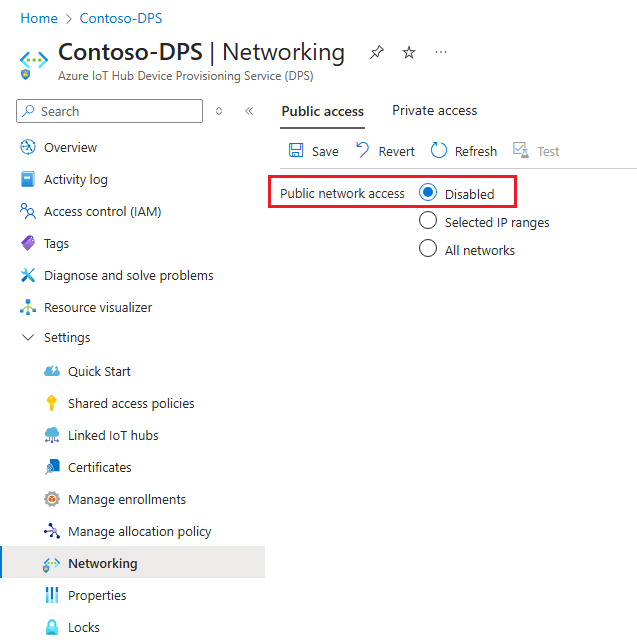Screen dimensions: 637x644
Task: Click the 'Settings' group label
Action: coord(67,338)
